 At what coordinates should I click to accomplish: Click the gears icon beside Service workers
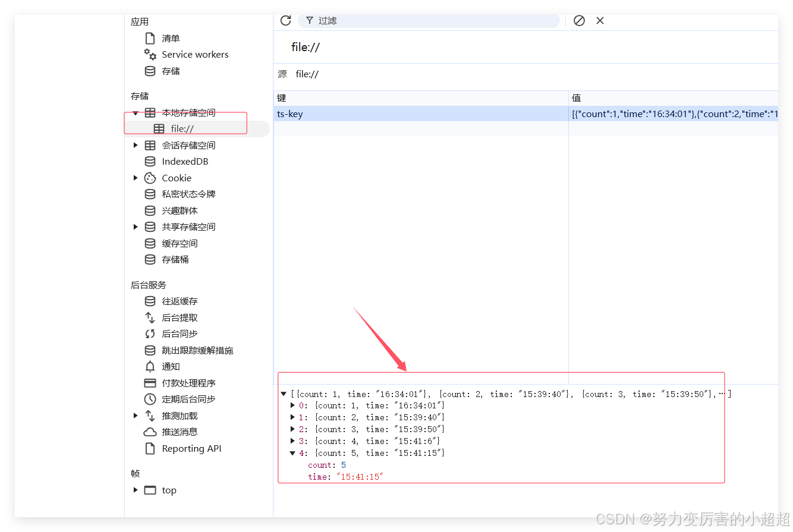(x=150, y=54)
